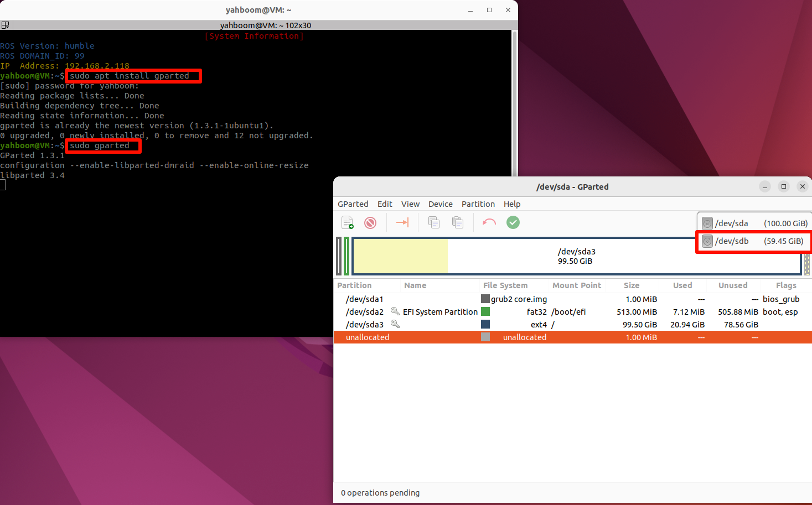
Task: Click the key icon on the /dev/sda3 row
Action: pyautogui.click(x=395, y=324)
